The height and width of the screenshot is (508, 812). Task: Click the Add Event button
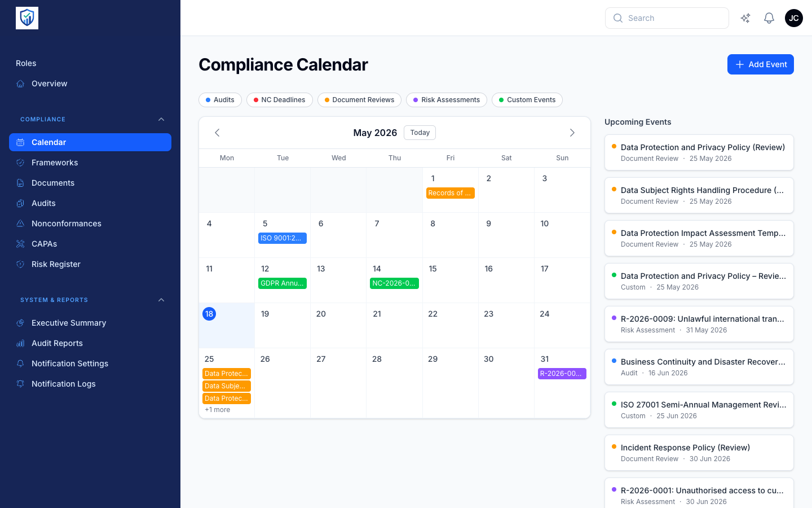pos(761,64)
